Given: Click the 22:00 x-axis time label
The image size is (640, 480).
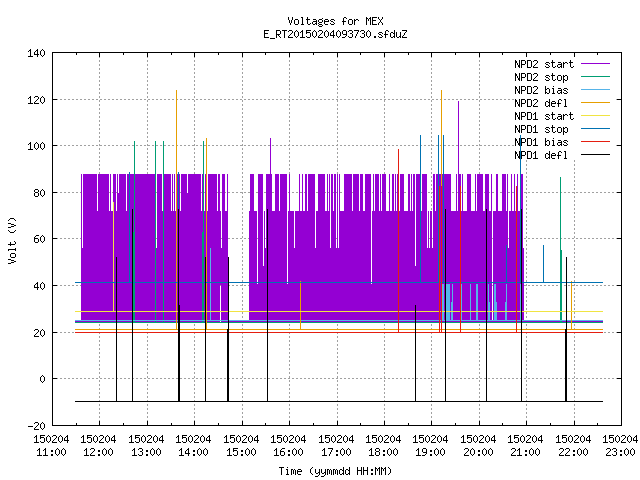Looking at the screenshot, I should click(x=573, y=452).
